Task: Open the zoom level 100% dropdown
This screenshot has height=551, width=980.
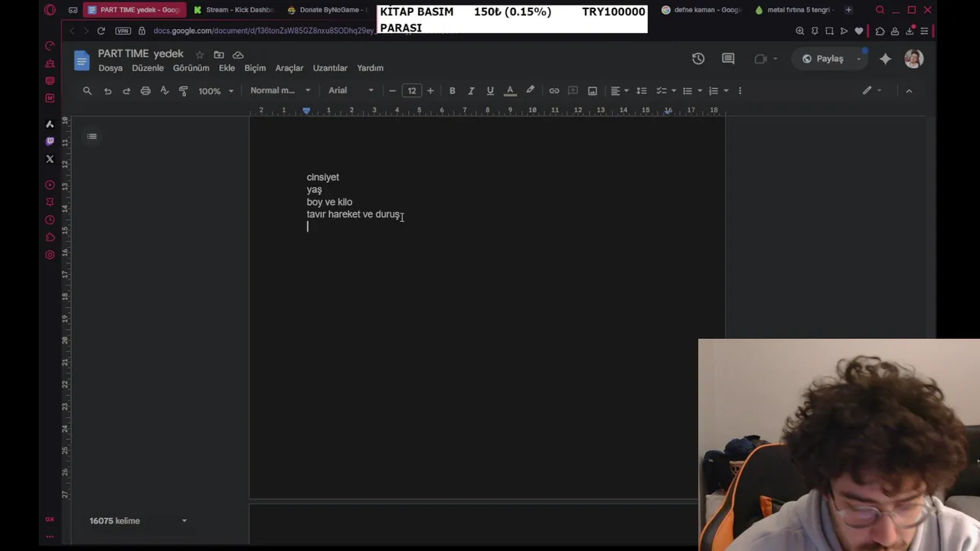Action: tap(216, 90)
